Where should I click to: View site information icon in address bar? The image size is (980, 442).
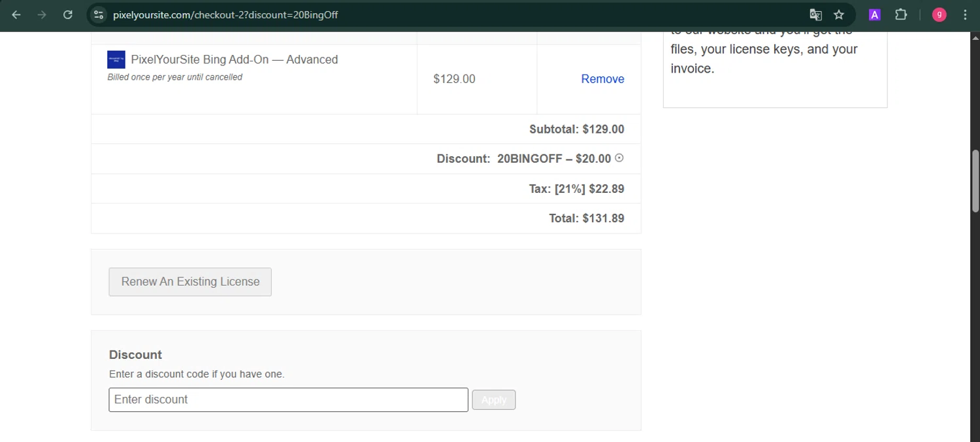pos(99,14)
